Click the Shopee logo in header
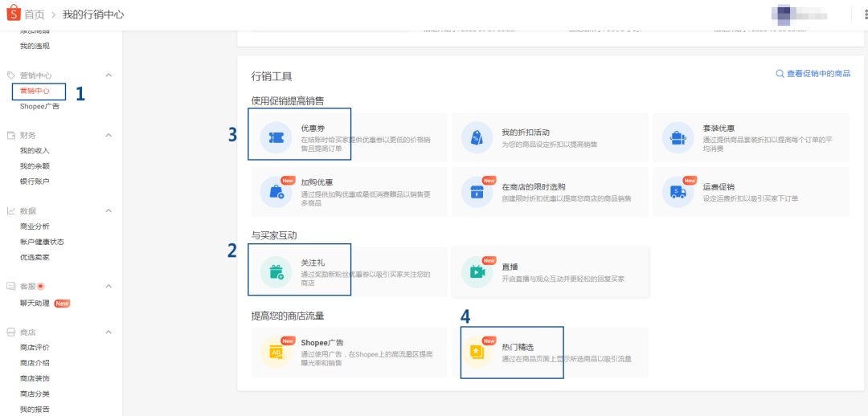The image size is (868, 416). pos(14,14)
